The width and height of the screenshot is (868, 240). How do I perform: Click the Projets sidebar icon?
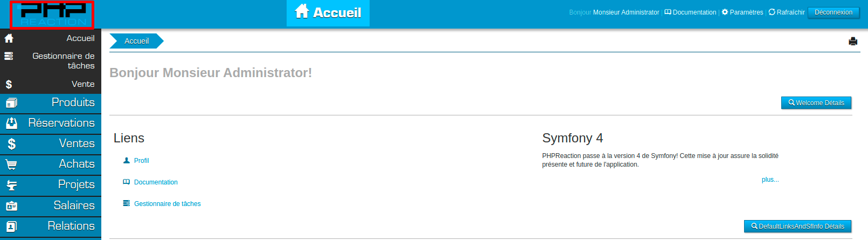[x=11, y=186]
